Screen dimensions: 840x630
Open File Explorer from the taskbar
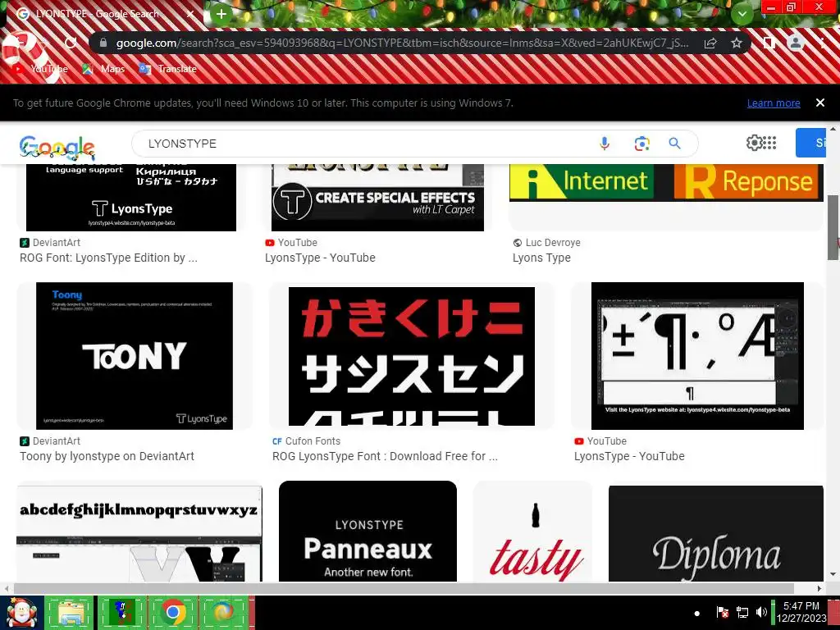pyautogui.click(x=69, y=613)
